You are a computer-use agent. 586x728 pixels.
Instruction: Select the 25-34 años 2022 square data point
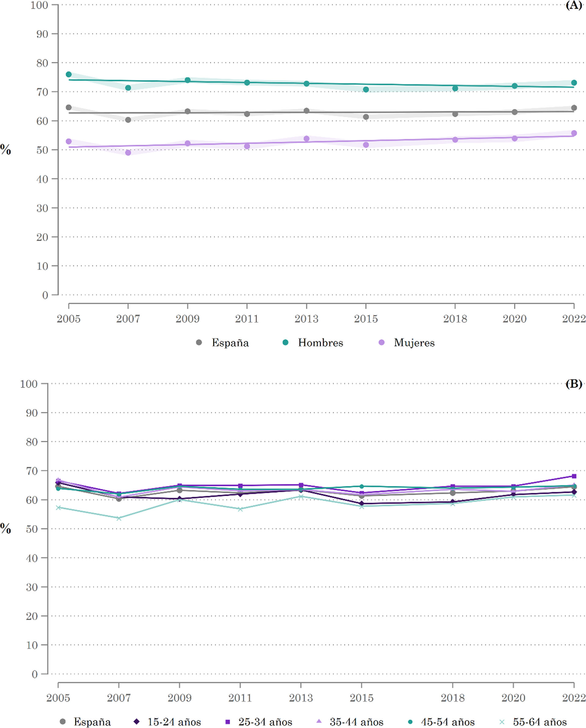point(574,476)
